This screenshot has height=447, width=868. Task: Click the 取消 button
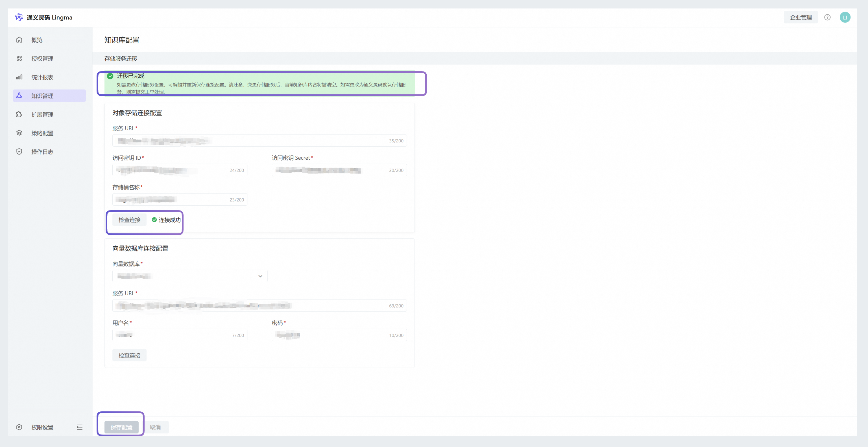[155, 427]
